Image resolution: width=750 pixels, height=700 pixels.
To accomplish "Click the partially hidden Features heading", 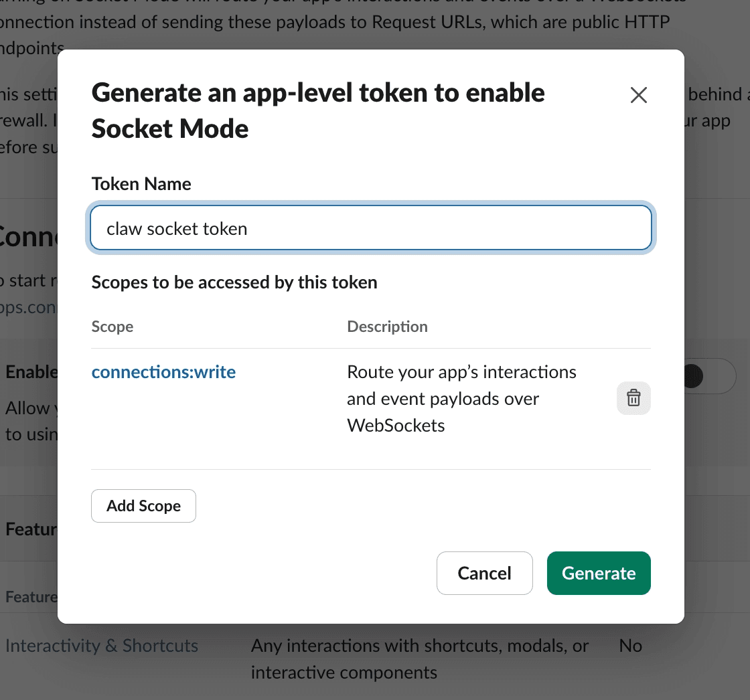I will pos(31,529).
